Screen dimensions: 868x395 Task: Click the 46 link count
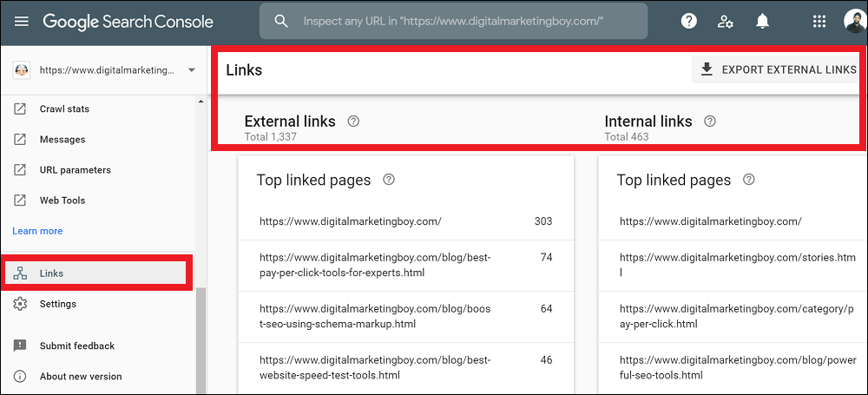546,360
